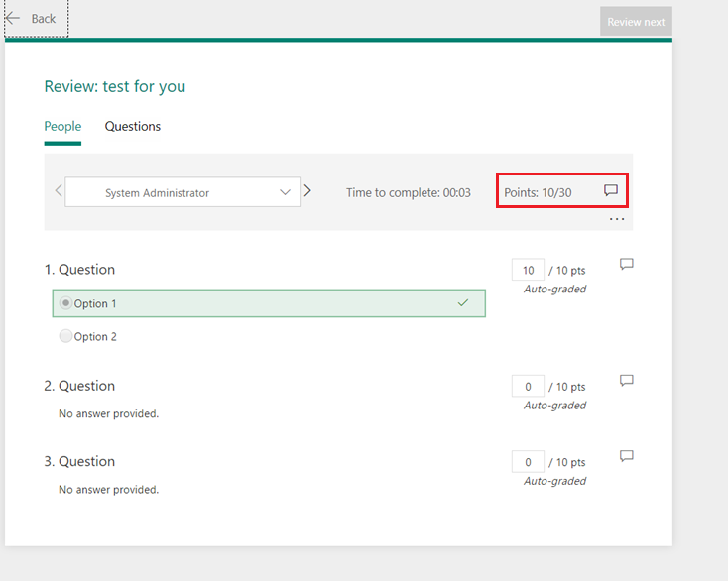Add feedback comment for question 1
Screen dimensions: 728x581
(x=626, y=264)
